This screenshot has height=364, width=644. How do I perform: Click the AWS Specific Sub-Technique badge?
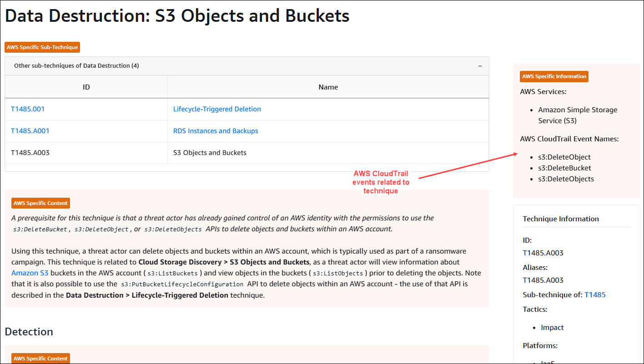[x=42, y=47]
